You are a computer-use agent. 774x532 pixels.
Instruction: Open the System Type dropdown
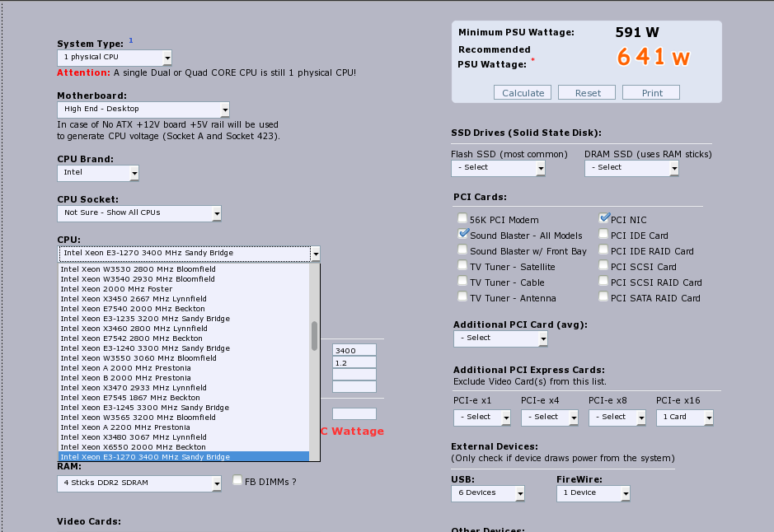pyautogui.click(x=115, y=57)
